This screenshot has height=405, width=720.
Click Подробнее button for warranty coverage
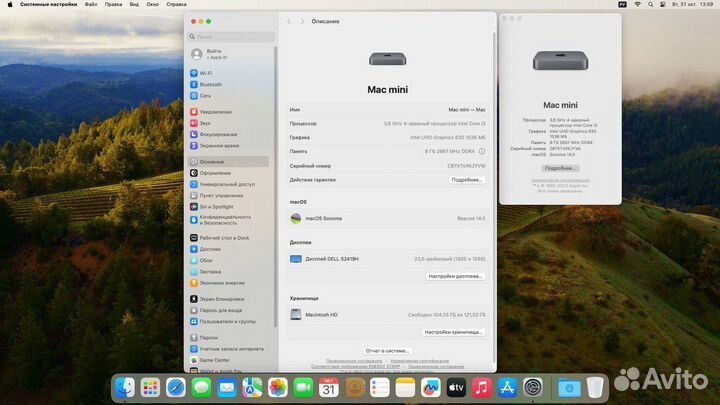(467, 180)
